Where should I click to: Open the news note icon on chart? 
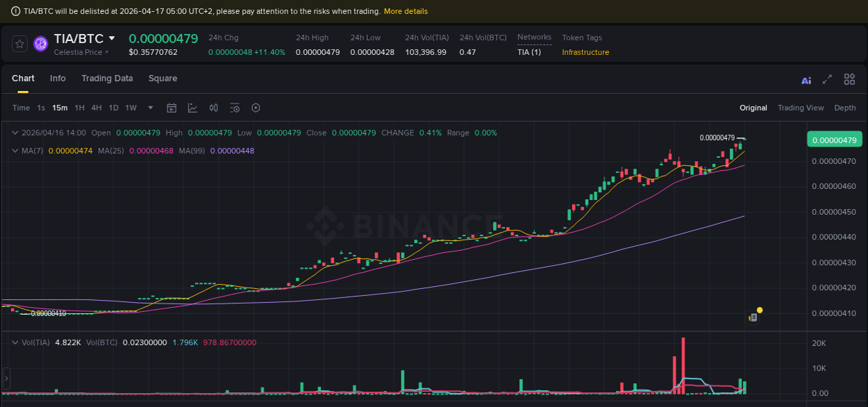[753, 317]
